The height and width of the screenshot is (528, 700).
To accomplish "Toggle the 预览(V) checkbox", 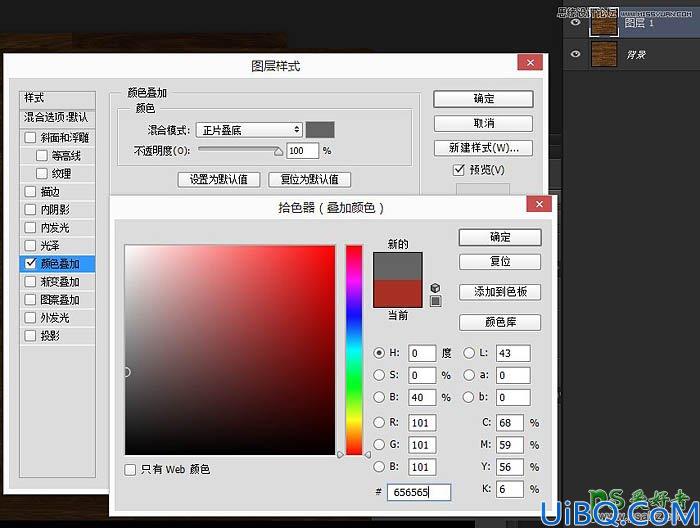I will tap(458, 170).
